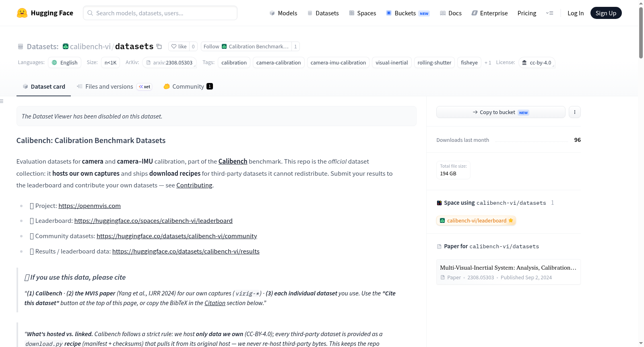Click the Enterprise nav icon
644x347 pixels.
475,13
